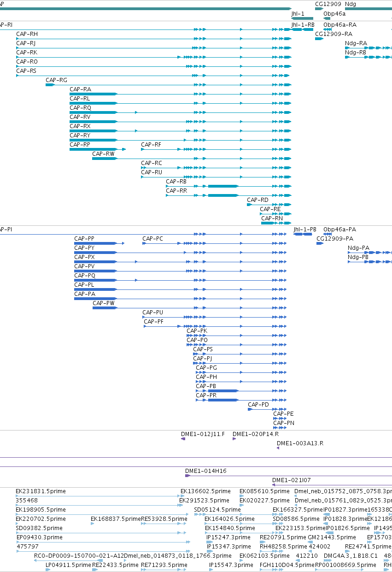Click the CG12909-RA transcript label
Viewport: 392px width, 572px height.
(334, 34)
